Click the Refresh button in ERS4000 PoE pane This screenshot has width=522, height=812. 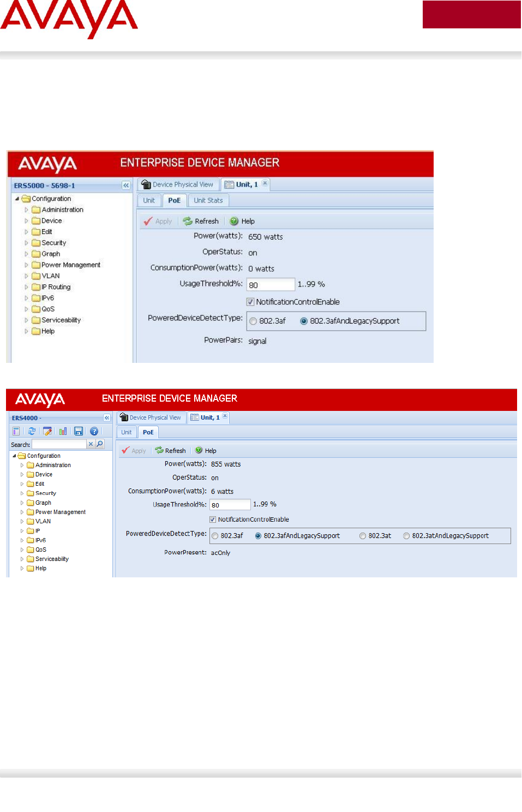(x=170, y=451)
